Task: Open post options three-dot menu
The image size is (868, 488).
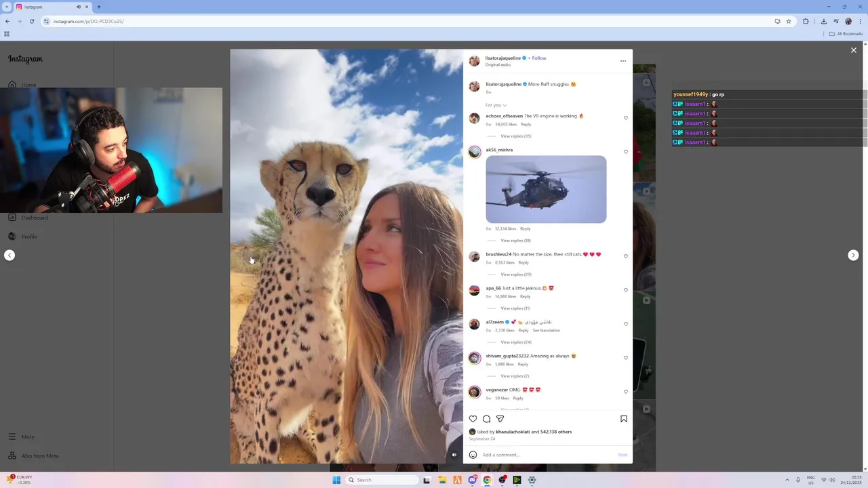Action: [623, 61]
